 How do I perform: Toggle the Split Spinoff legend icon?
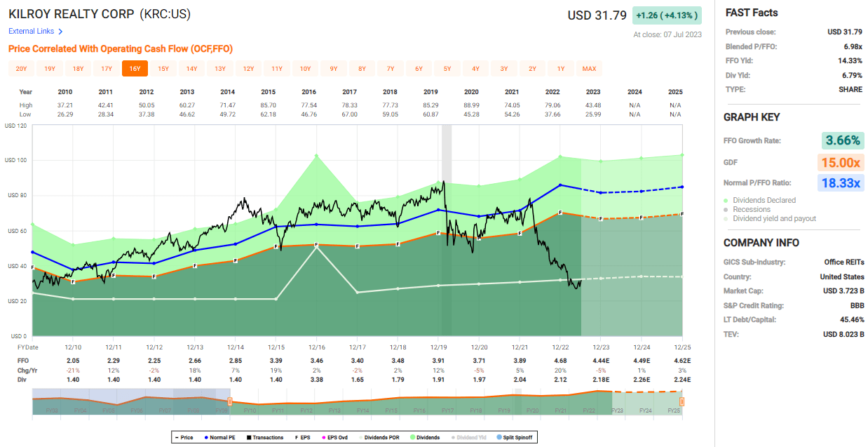click(499, 437)
